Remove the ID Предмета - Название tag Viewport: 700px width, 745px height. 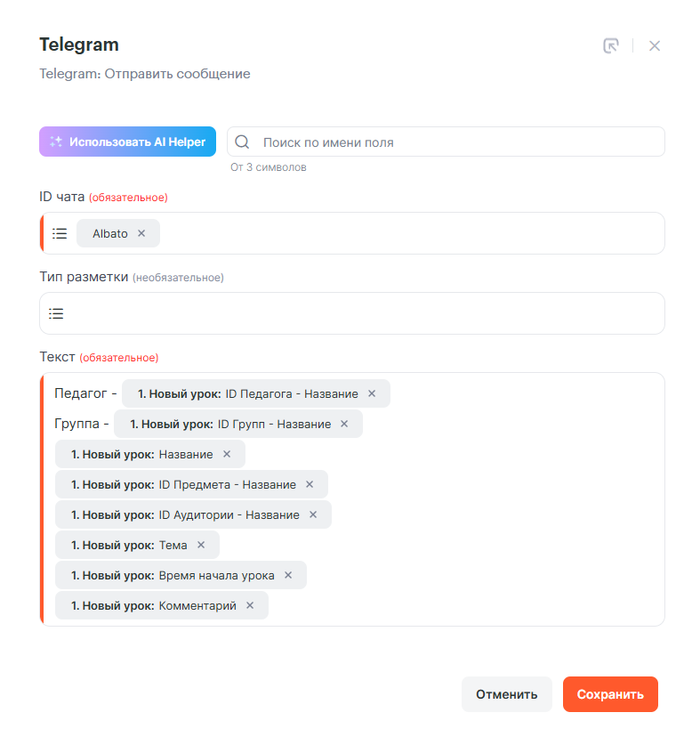(310, 484)
